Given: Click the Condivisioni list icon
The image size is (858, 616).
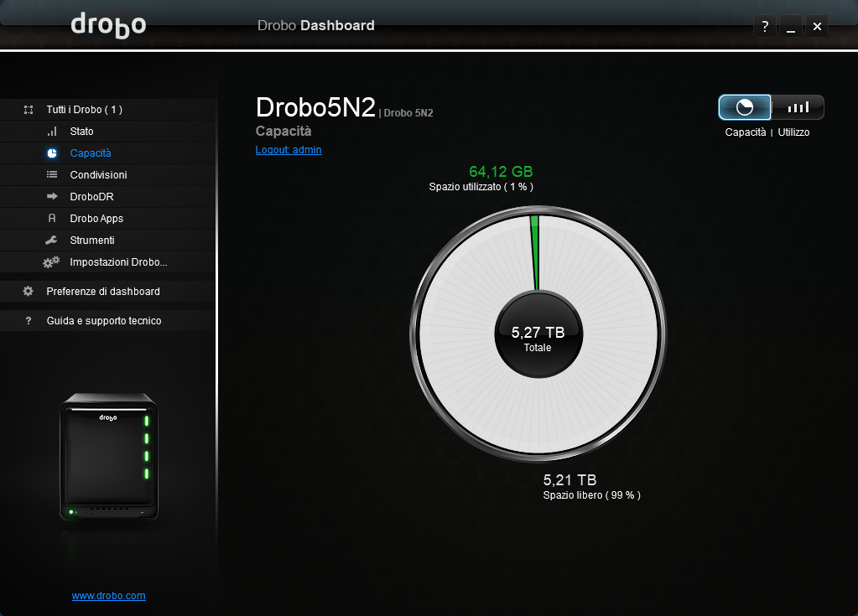Looking at the screenshot, I should (x=52, y=175).
